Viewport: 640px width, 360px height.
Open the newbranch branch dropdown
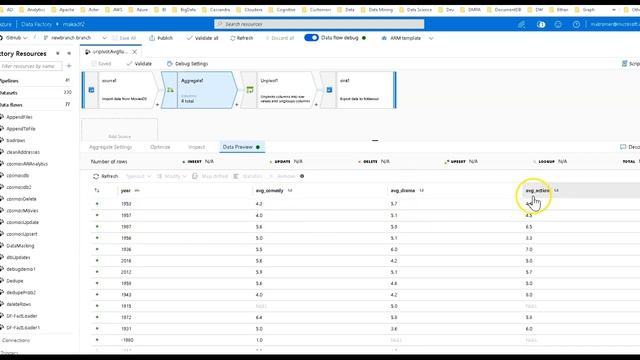(x=75, y=38)
